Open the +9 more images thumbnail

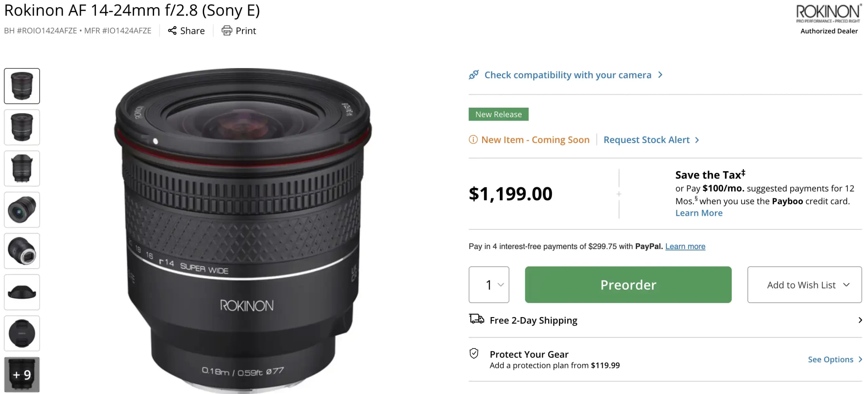[x=22, y=374]
